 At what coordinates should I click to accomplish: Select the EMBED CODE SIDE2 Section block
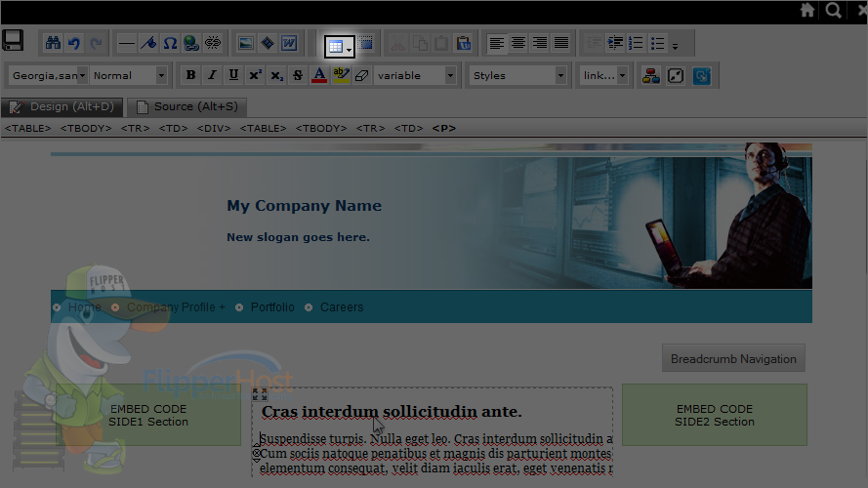[x=715, y=415]
